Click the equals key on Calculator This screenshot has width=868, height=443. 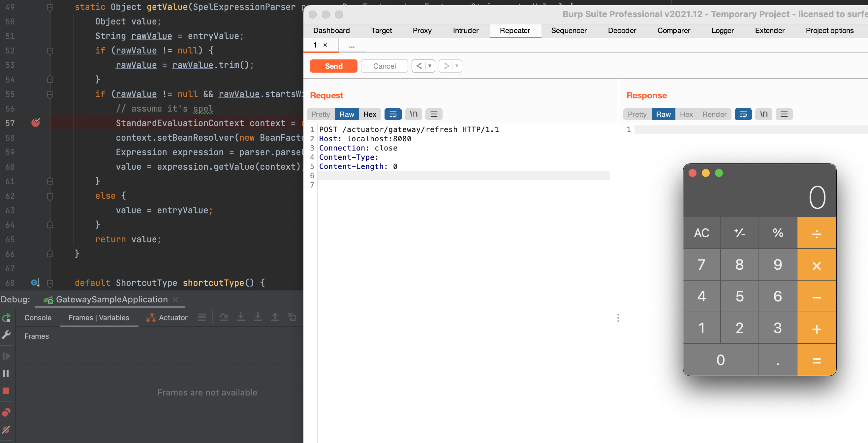[x=817, y=360]
